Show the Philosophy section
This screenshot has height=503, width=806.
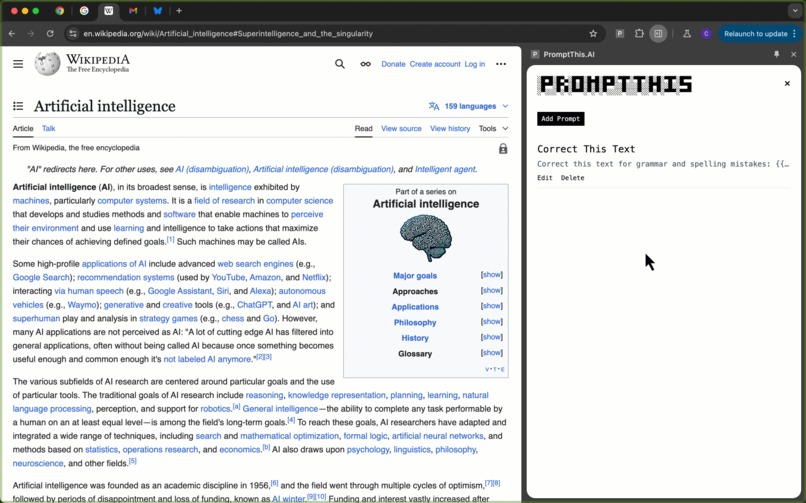tap(491, 322)
